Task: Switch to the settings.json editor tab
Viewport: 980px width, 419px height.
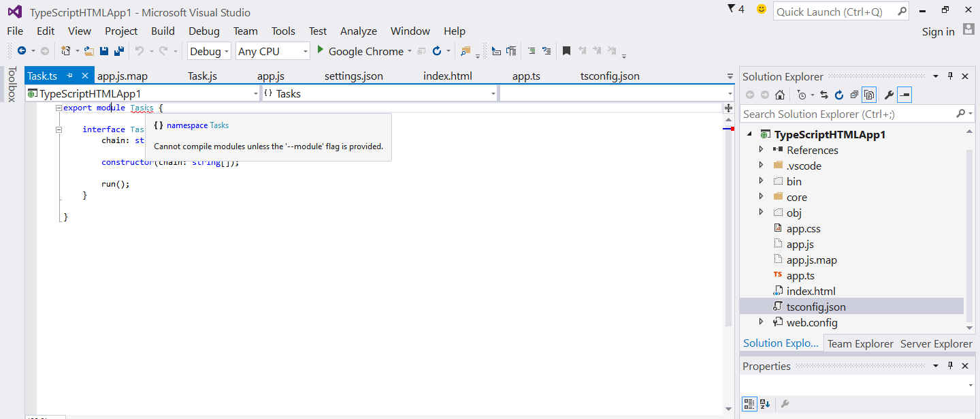Action: pos(354,76)
